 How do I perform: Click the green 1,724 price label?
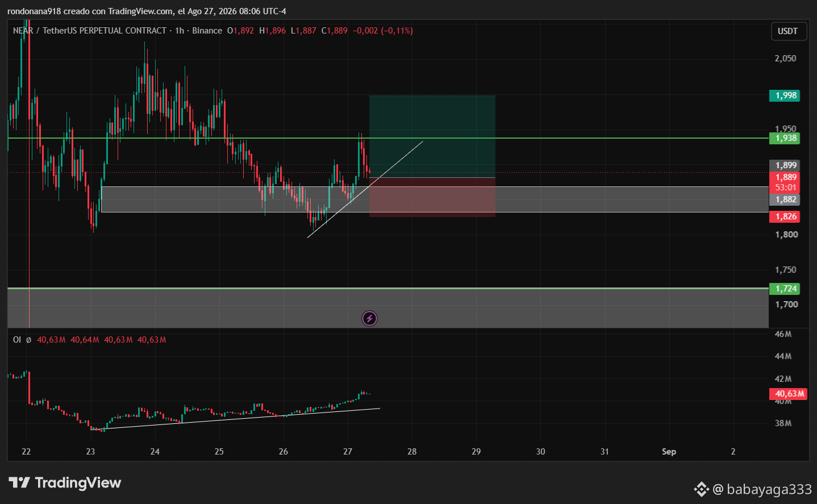tap(785, 289)
